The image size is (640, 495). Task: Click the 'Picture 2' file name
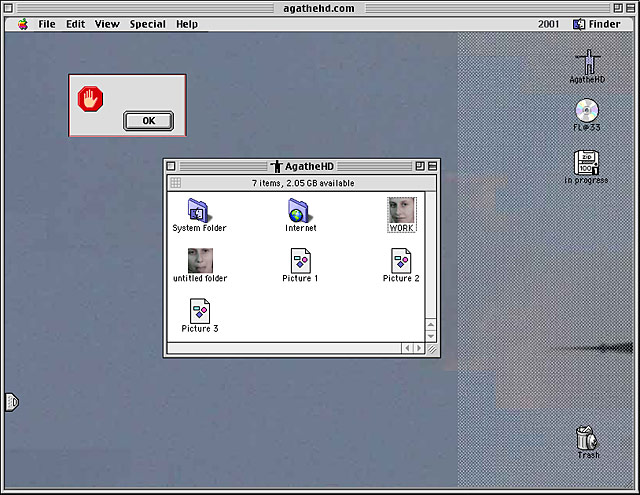(401, 278)
